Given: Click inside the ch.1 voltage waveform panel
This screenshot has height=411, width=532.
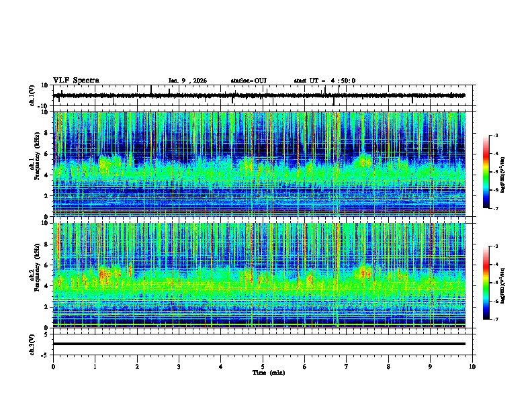Looking at the screenshot, I should [264, 95].
